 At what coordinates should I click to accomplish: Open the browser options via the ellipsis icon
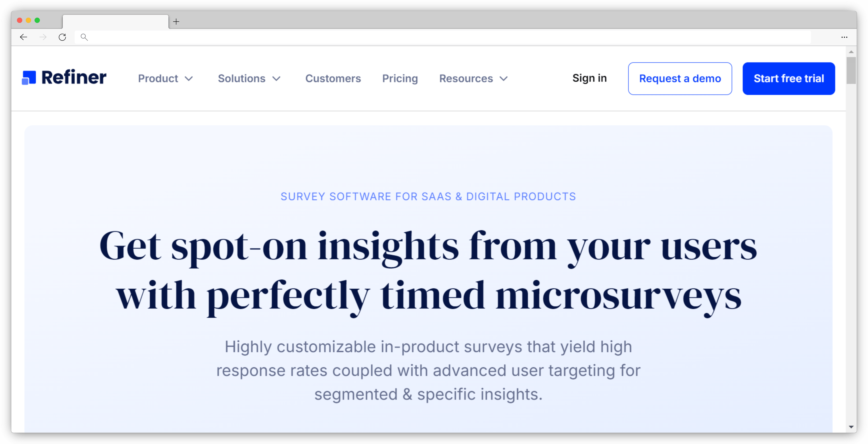(x=844, y=37)
